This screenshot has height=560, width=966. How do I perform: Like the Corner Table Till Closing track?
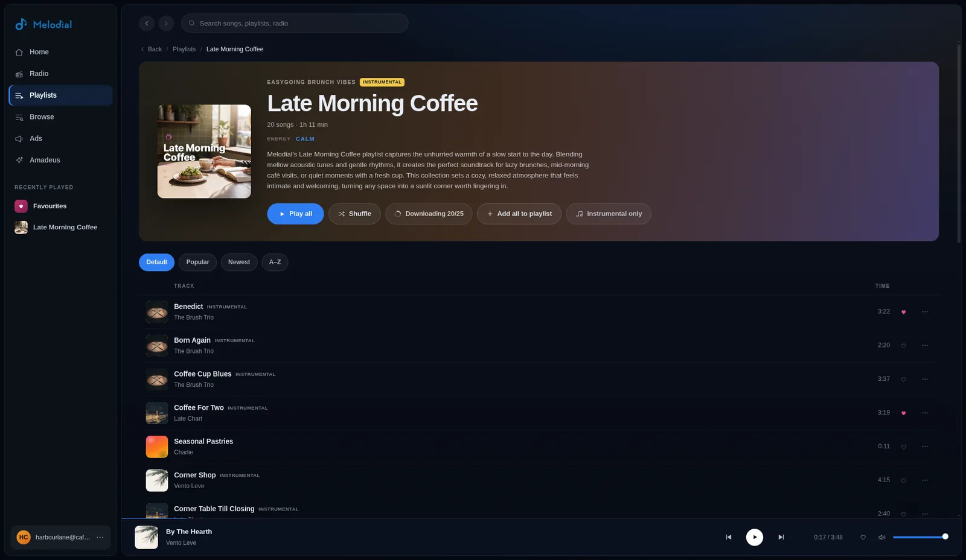tap(903, 514)
